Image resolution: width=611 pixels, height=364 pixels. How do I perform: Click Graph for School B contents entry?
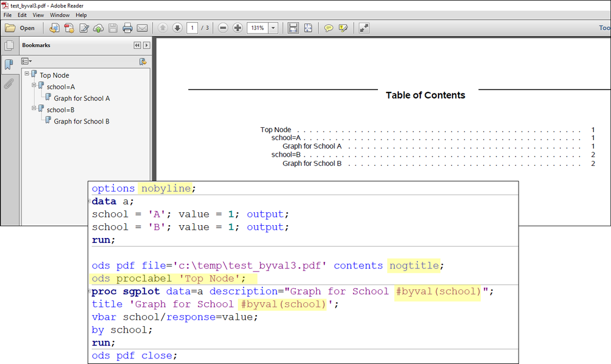click(312, 163)
